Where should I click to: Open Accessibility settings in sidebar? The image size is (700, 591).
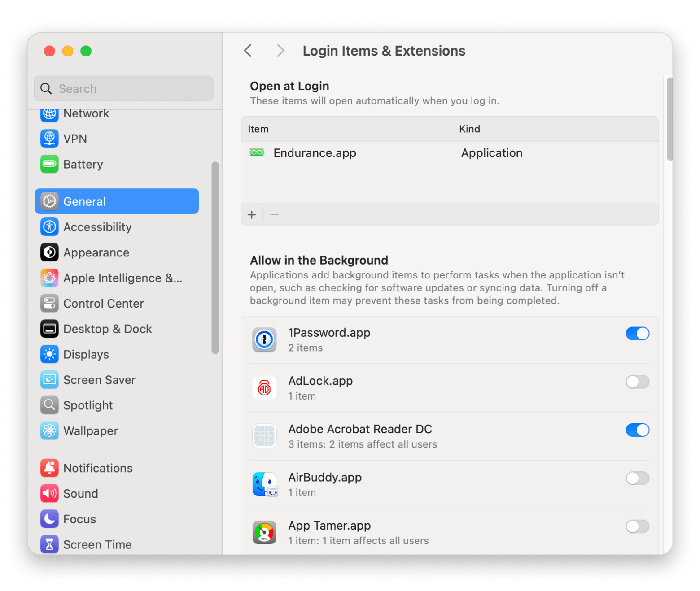point(97,227)
